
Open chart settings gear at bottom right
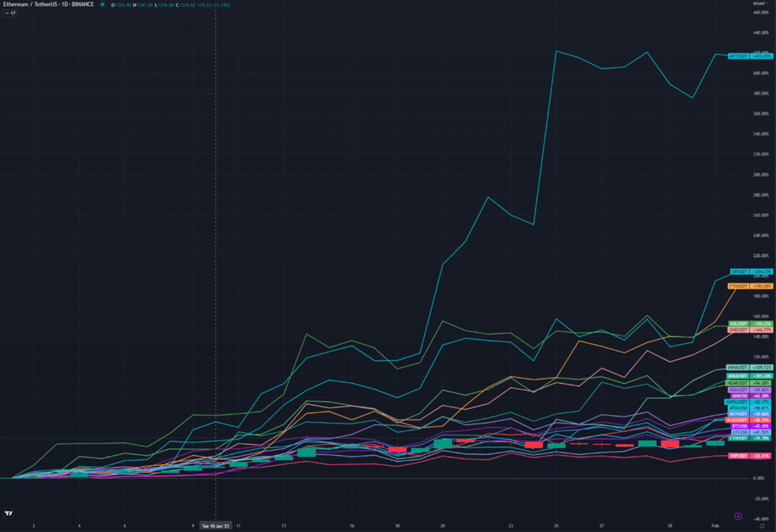click(762, 526)
